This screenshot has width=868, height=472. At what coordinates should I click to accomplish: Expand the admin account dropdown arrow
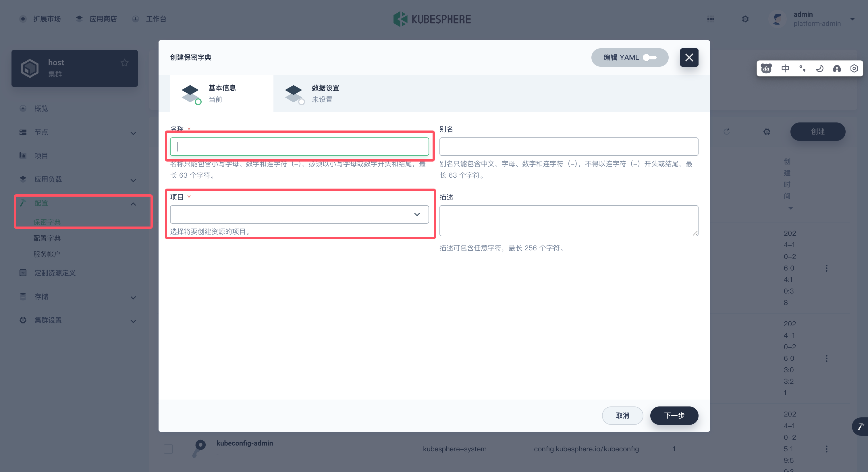[852, 19]
